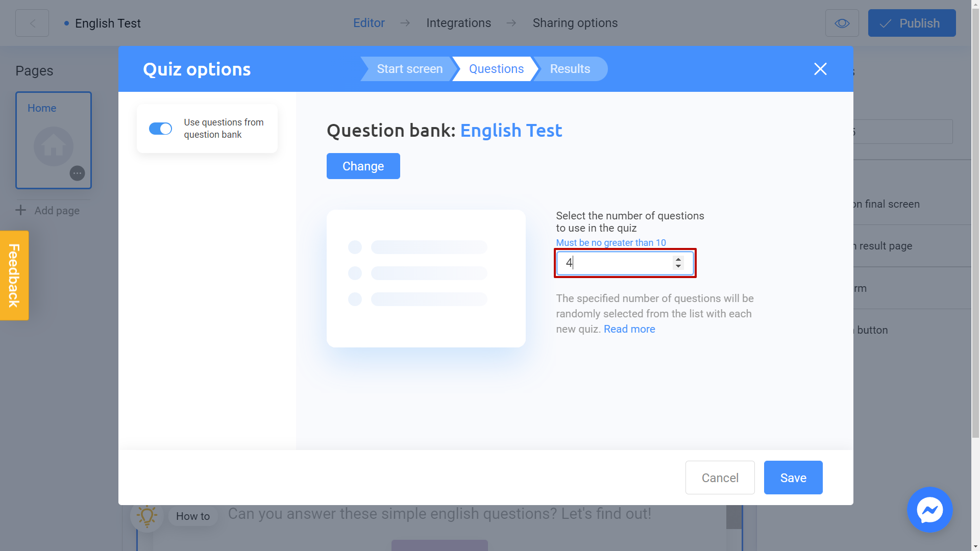The height and width of the screenshot is (551, 980).
Task: Click the Messenger chat bubble icon
Action: point(930,509)
